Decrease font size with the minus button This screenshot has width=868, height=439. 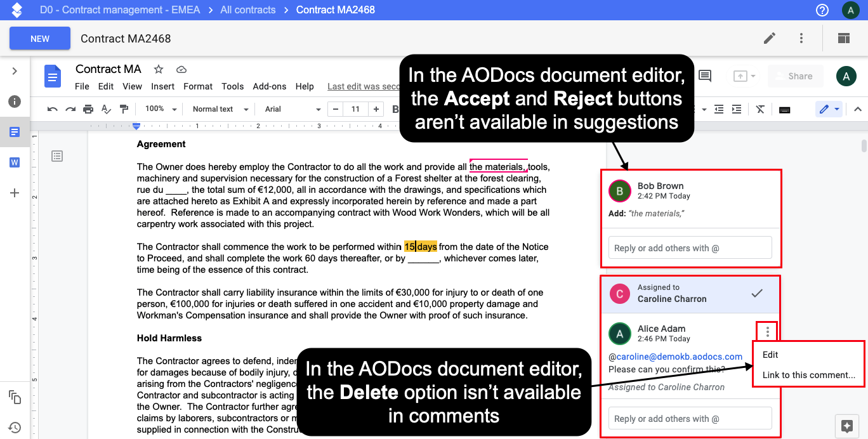click(335, 109)
